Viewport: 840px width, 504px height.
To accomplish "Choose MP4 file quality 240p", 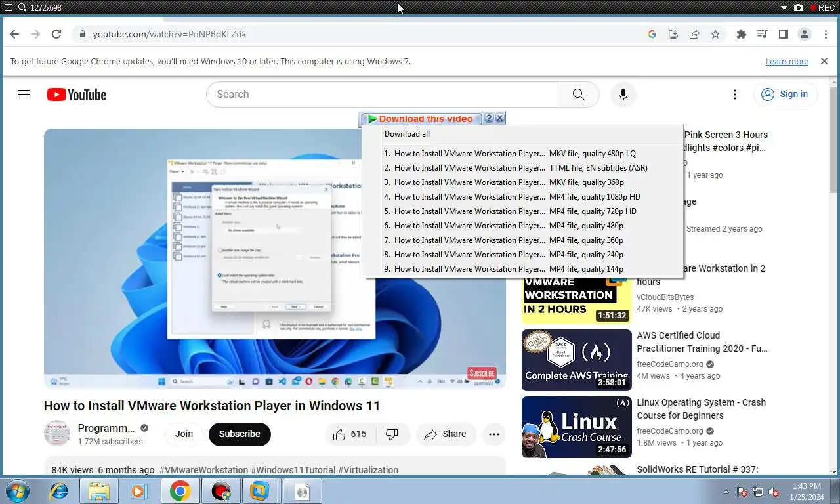I will pos(522,255).
